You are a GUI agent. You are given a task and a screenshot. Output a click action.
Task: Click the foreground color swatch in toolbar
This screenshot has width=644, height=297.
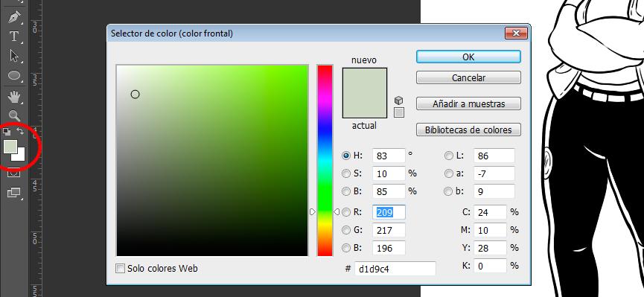pos(10,146)
